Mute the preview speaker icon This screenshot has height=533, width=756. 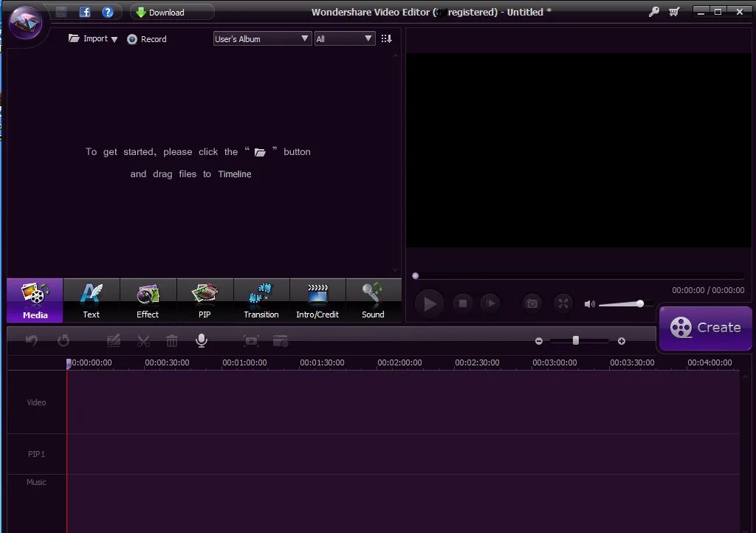tap(589, 304)
